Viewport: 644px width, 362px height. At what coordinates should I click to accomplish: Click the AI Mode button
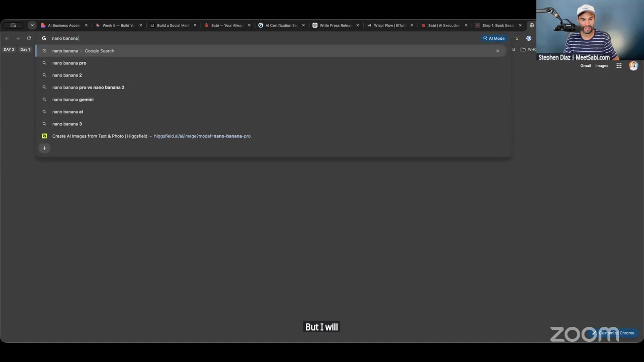[x=494, y=38]
